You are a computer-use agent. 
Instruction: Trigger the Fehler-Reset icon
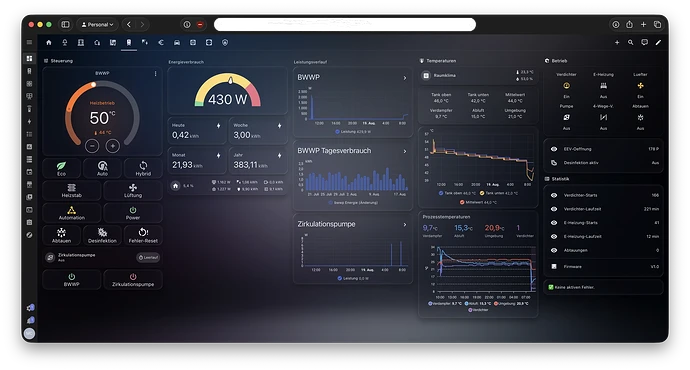(x=143, y=232)
